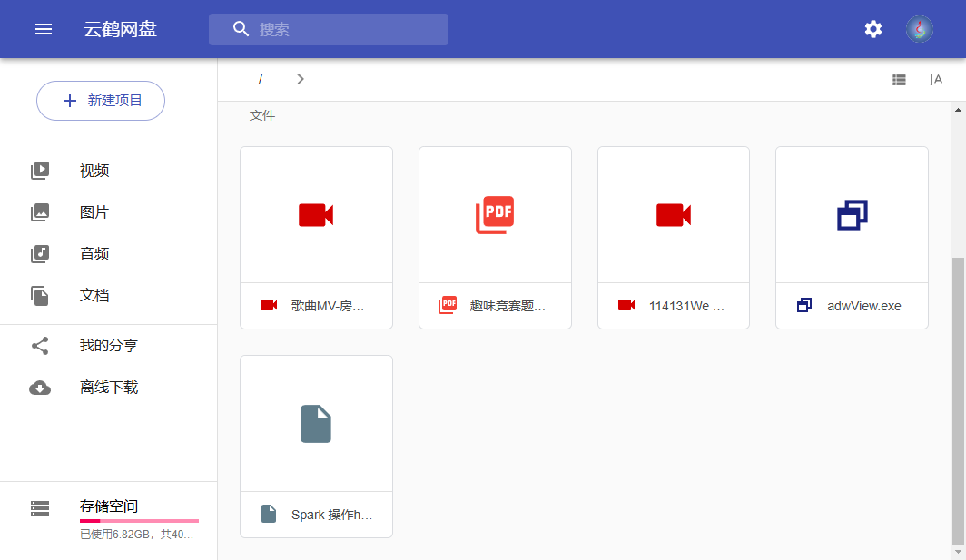Viewport: 966px width, 560px height.
Task: Click the root slash breadcrumb
Action: (261, 79)
